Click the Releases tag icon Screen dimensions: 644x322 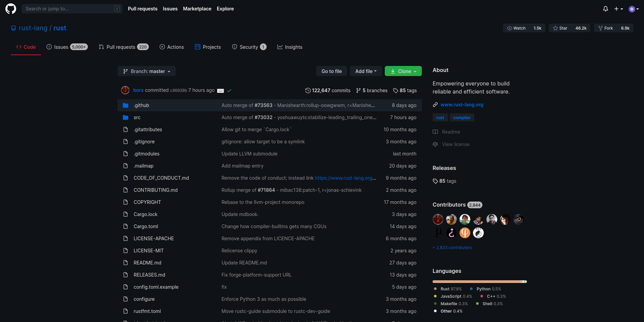coord(435,181)
